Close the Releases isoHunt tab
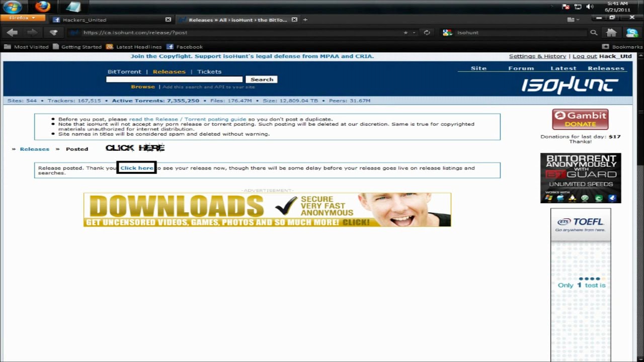The width and height of the screenshot is (644, 362). pyautogui.click(x=294, y=20)
